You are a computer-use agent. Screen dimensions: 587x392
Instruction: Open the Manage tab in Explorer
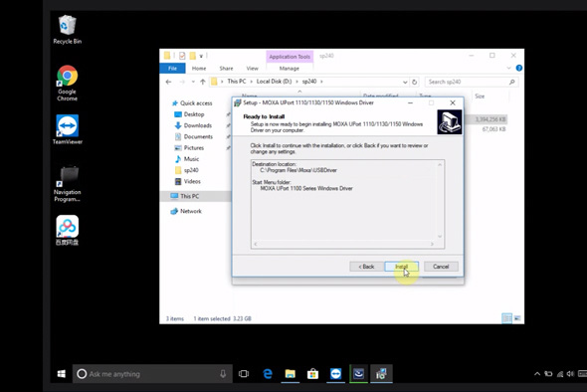[x=290, y=68]
